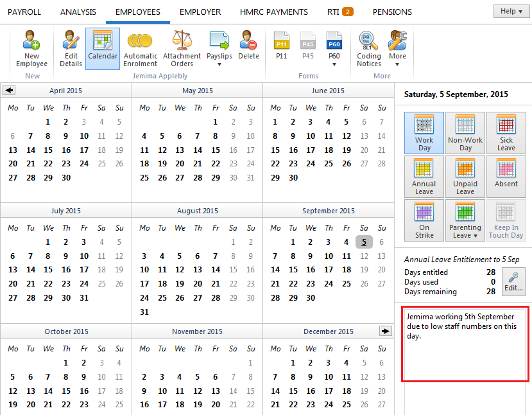Mark day as Non-Work Day

(465, 133)
